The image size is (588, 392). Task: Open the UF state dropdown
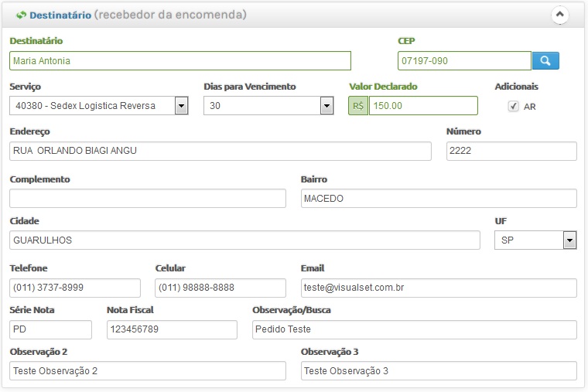point(535,240)
